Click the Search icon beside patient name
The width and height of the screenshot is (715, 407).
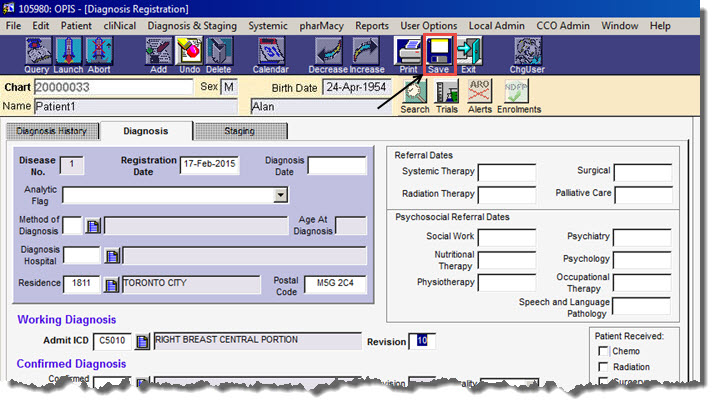(x=414, y=94)
